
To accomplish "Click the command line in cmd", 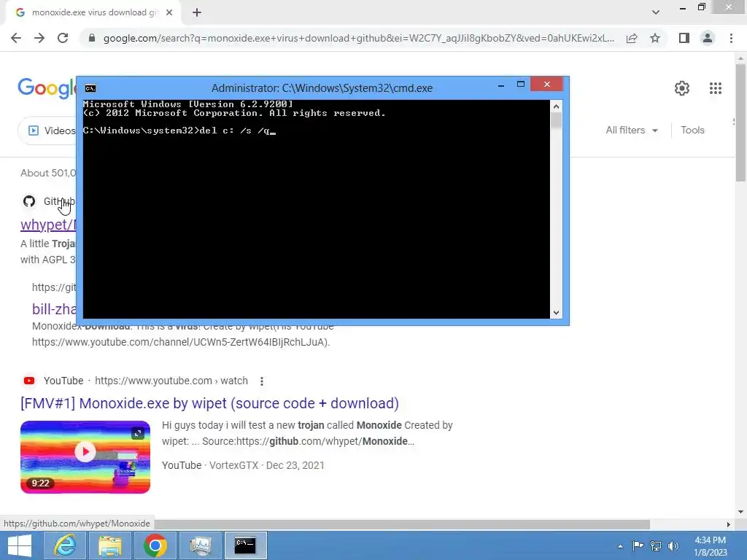I will click(x=179, y=131).
